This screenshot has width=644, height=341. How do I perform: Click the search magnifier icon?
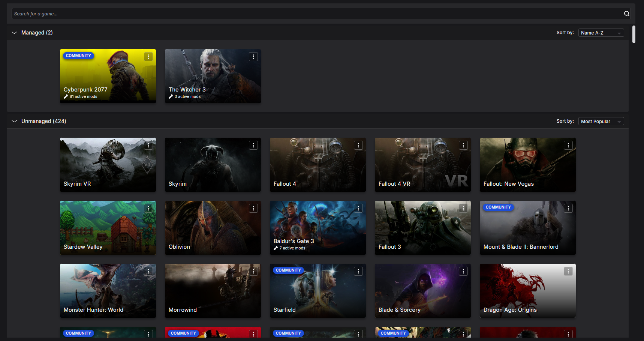(626, 14)
